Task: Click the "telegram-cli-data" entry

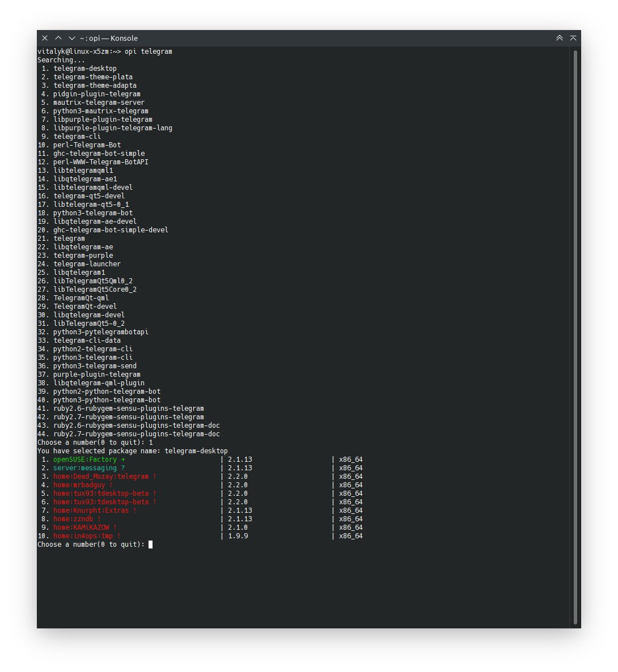Action: [x=87, y=341]
